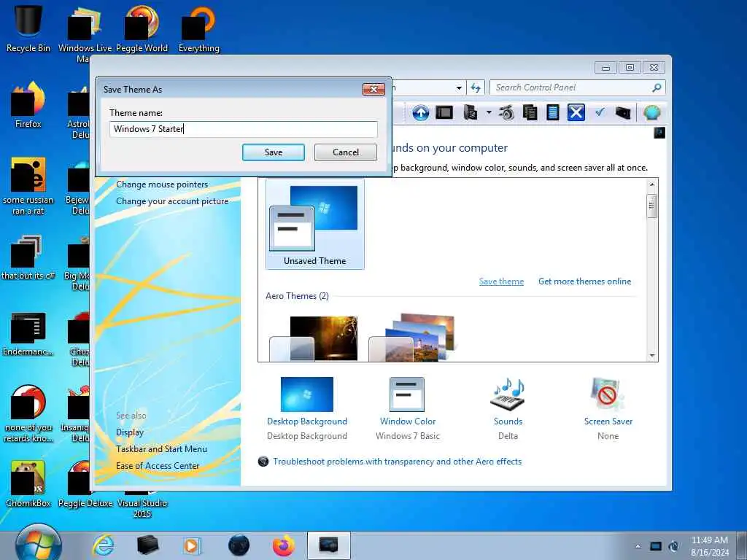Select the landscape photos Aero theme thumbnail

pyautogui.click(x=413, y=337)
